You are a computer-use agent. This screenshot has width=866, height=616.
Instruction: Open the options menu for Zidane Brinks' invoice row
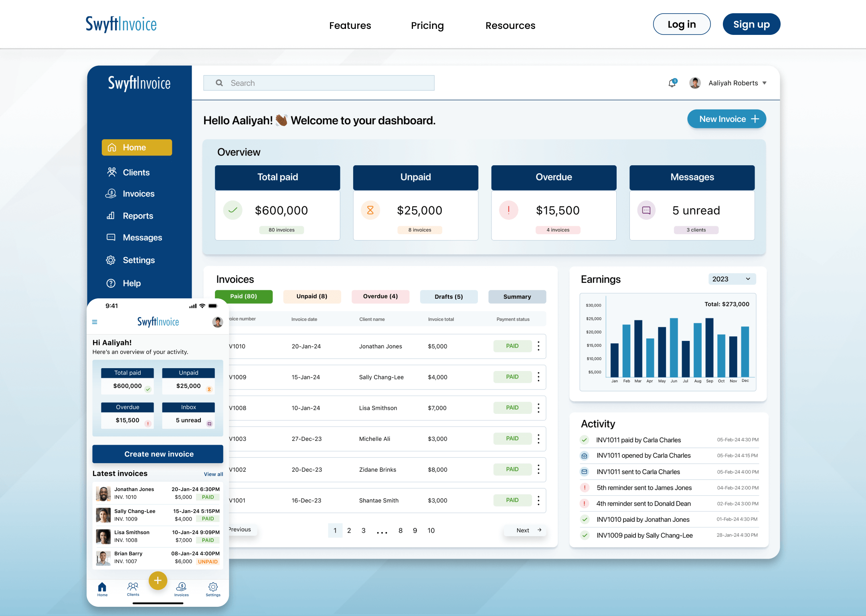pyautogui.click(x=538, y=470)
